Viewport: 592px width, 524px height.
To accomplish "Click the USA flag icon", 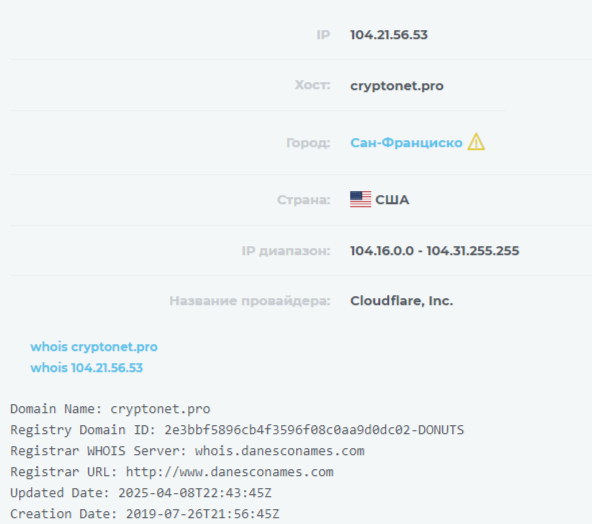I will pos(360,199).
